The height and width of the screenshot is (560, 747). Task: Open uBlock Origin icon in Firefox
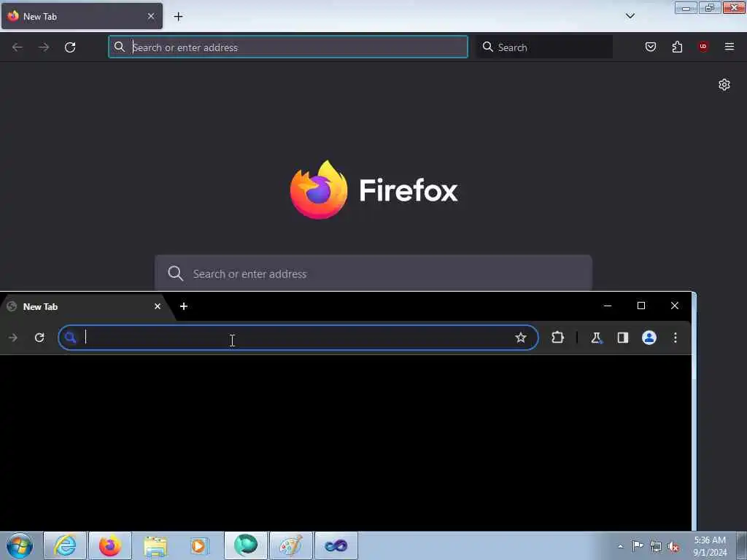pyautogui.click(x=703, y=47)
